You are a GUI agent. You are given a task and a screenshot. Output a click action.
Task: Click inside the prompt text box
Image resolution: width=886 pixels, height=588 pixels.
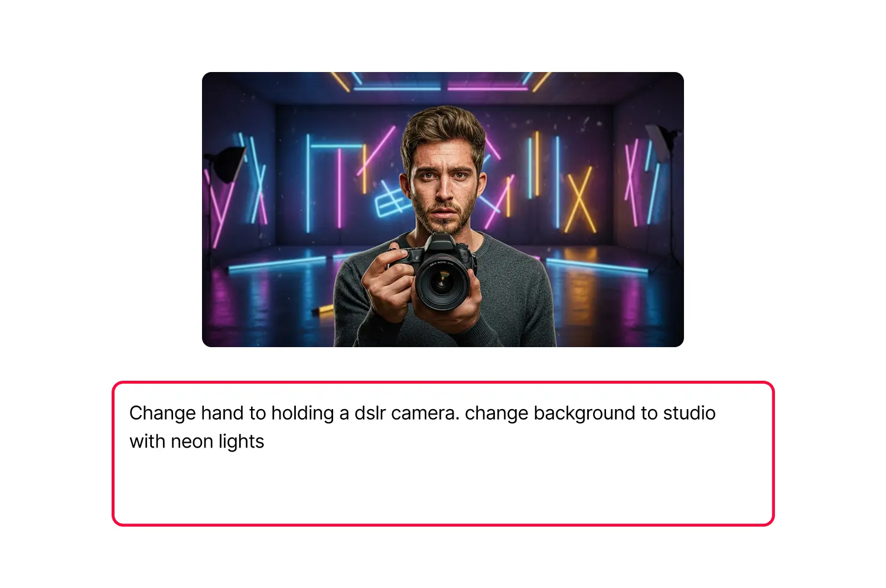(x=443, y=453)
